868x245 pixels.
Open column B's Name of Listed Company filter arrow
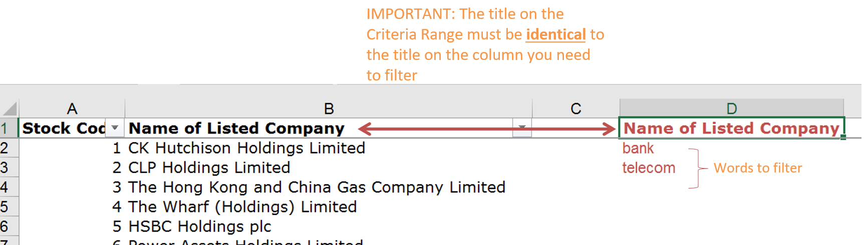(522, 128)
